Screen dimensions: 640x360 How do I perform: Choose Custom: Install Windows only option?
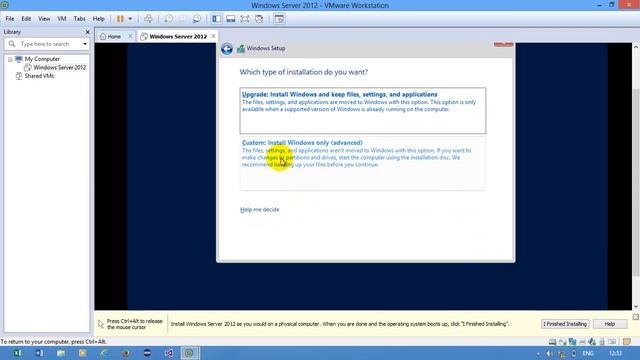point(363,163)
